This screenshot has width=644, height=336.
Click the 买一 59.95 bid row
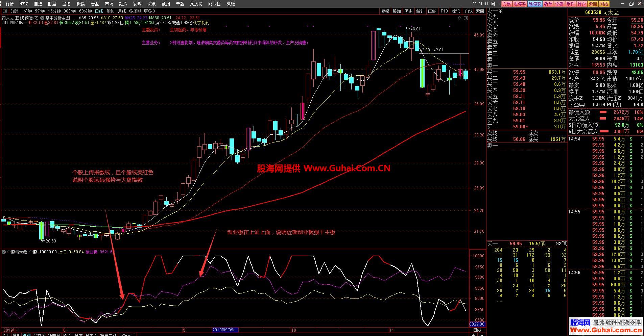tap(526, 72)
